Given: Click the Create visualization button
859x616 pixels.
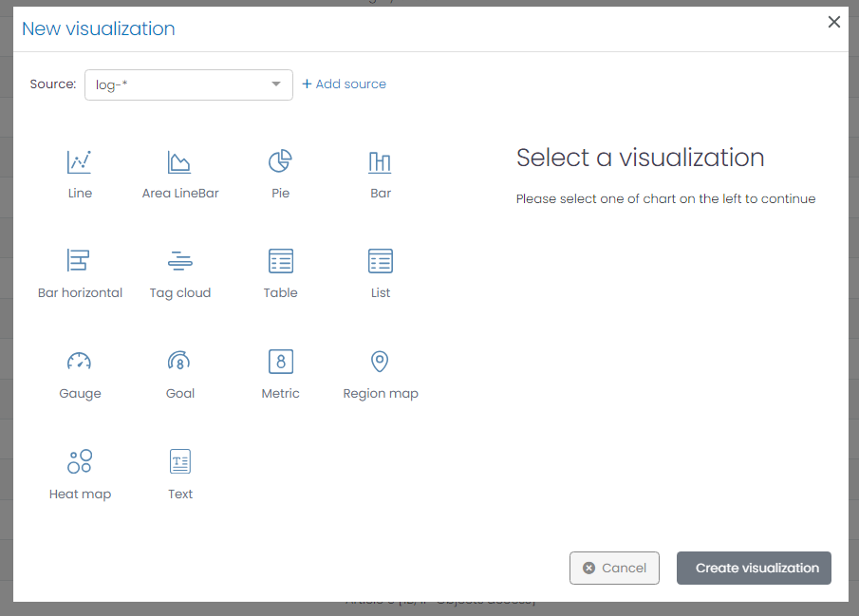Looking at the screenshot, I should [754, 568].
